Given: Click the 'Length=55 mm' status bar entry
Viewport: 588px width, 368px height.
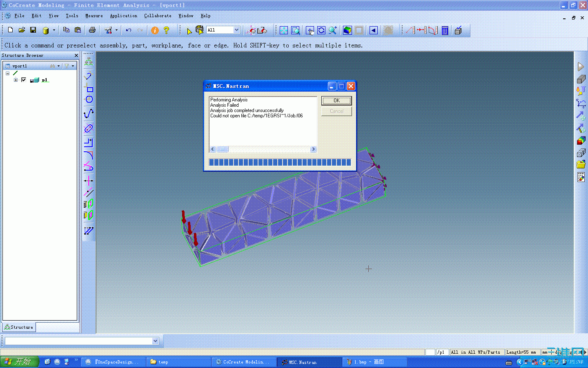Looking at the screenshot, I should [521, 352].
